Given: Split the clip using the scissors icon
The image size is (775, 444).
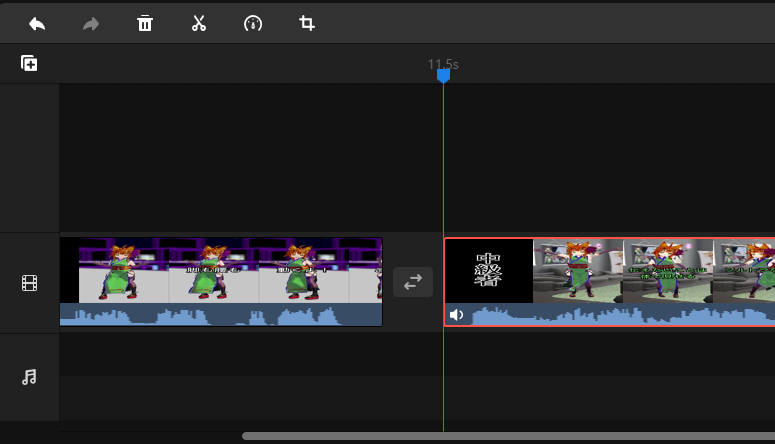Looking at the screenshot, I should tap(199, 23).
